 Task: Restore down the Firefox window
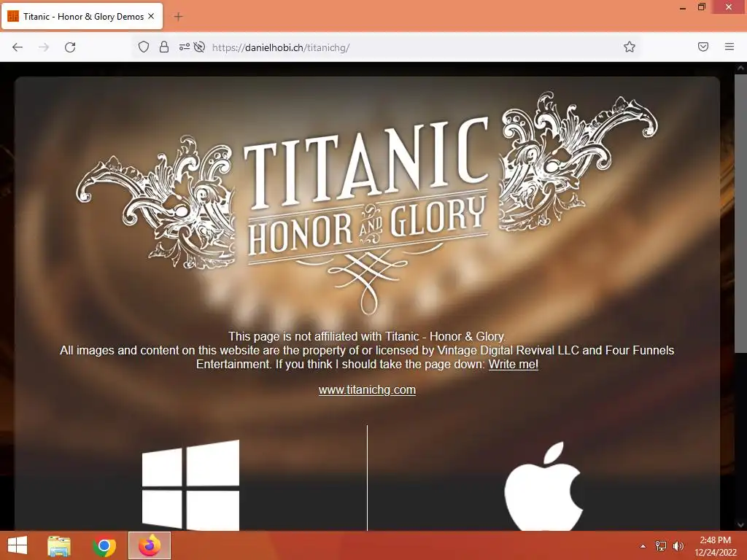coord(702,7)
